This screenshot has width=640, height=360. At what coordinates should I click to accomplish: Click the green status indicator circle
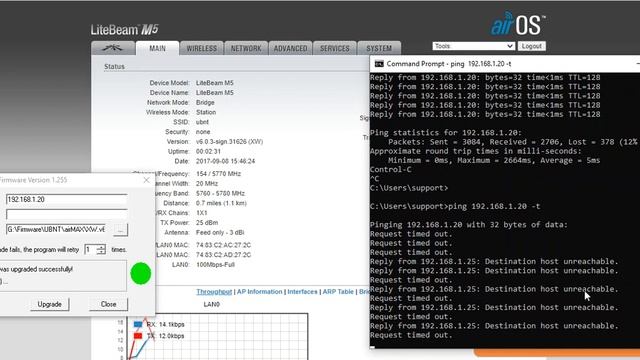pyautogui.click(x=141, y=273)
